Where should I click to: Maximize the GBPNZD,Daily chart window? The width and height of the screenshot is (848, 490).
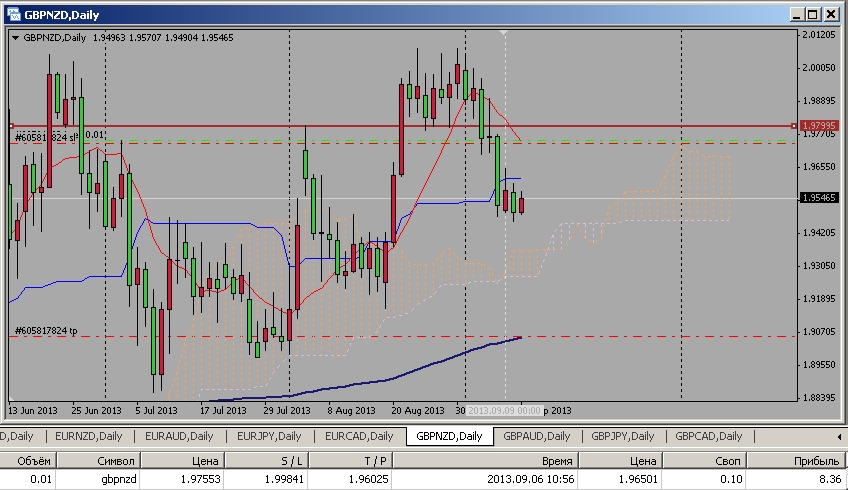coord(813,15)
